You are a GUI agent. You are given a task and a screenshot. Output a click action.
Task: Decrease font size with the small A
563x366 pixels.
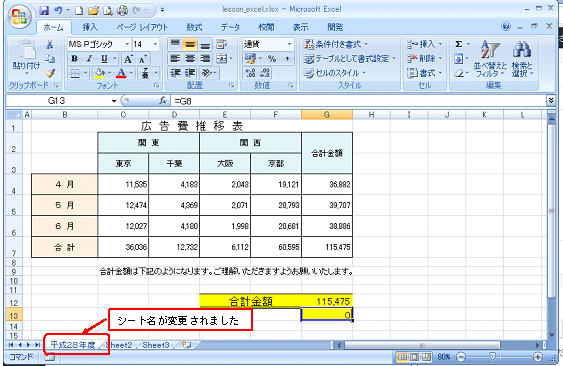(143, 59)
